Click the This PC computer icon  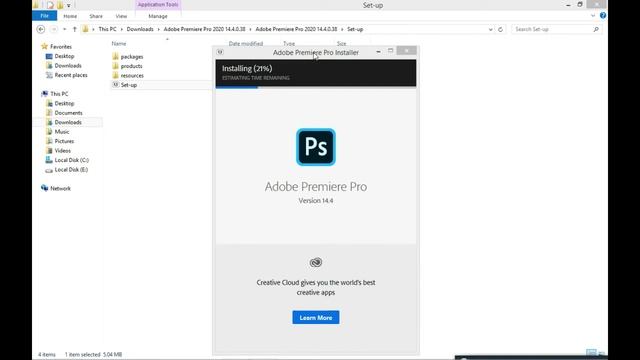point(44,93)
